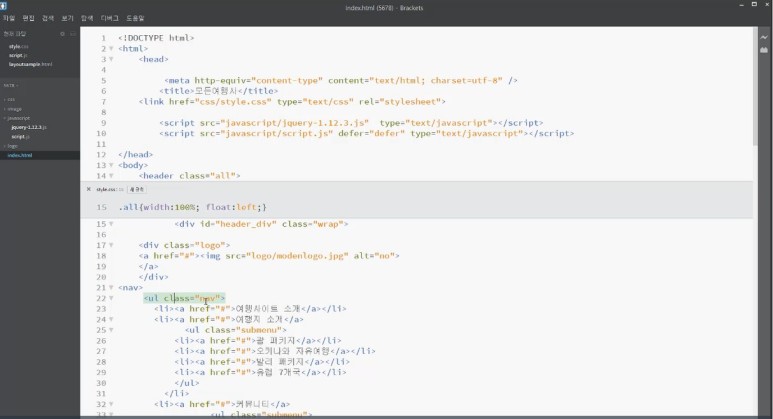The width and height of the screenshot is (773, 419).
Task: Click the 발리 패키지 list item line
Action: [263, 362]
